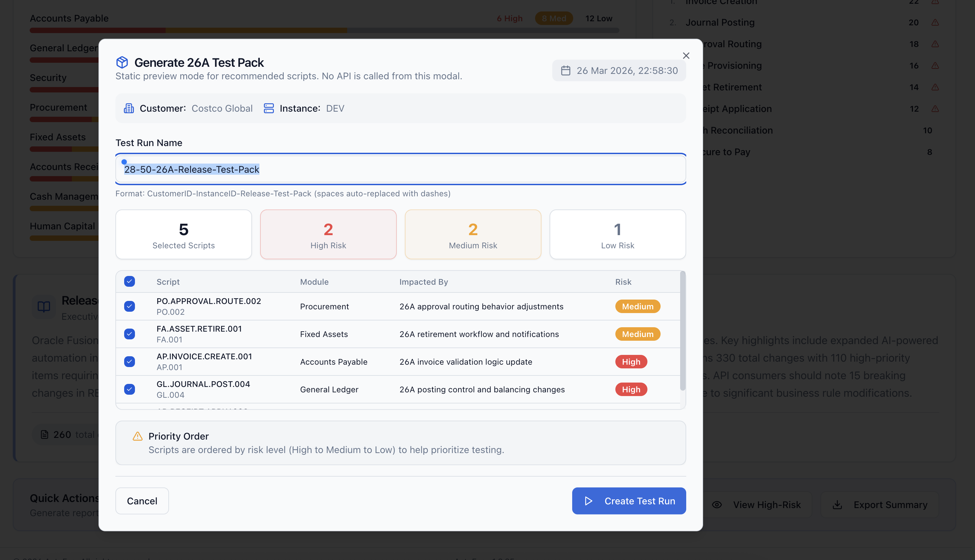Image resolution: width=975 pixels, height=560 pixels.
Task: Click the warning triangle in Priority Order notice
Action: coord(137,437)
